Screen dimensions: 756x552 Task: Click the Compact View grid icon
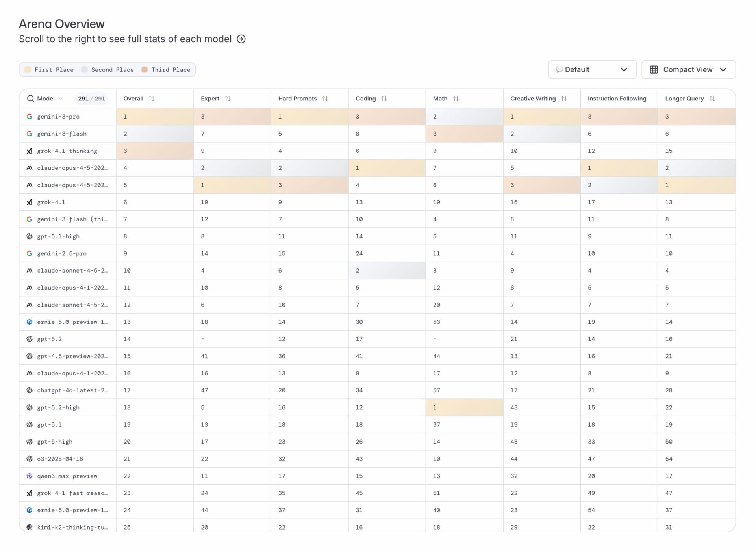tap(654, 70)
